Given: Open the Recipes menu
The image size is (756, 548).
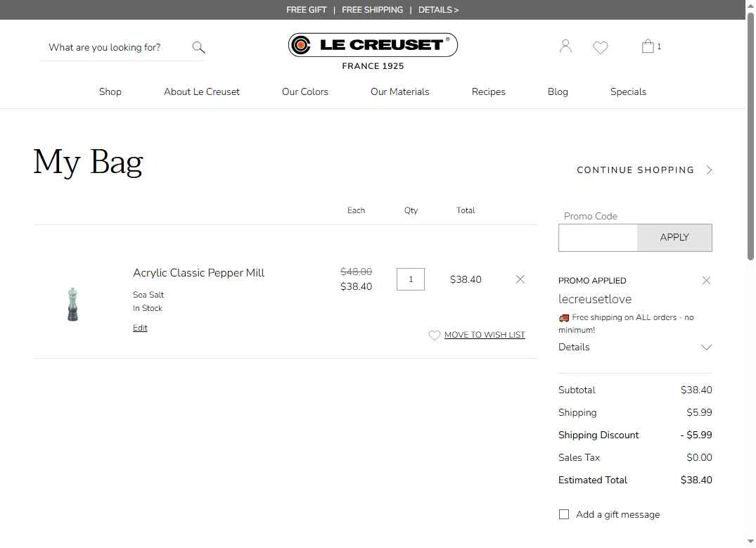Looking at the screenshot, I should point(488,91).
